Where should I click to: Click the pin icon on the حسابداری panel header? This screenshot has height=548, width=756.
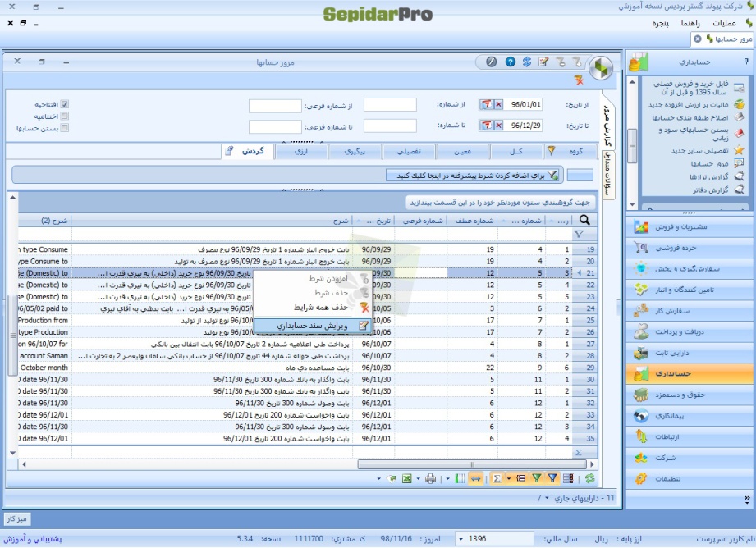pyautogui.click(x=746, y=62)
